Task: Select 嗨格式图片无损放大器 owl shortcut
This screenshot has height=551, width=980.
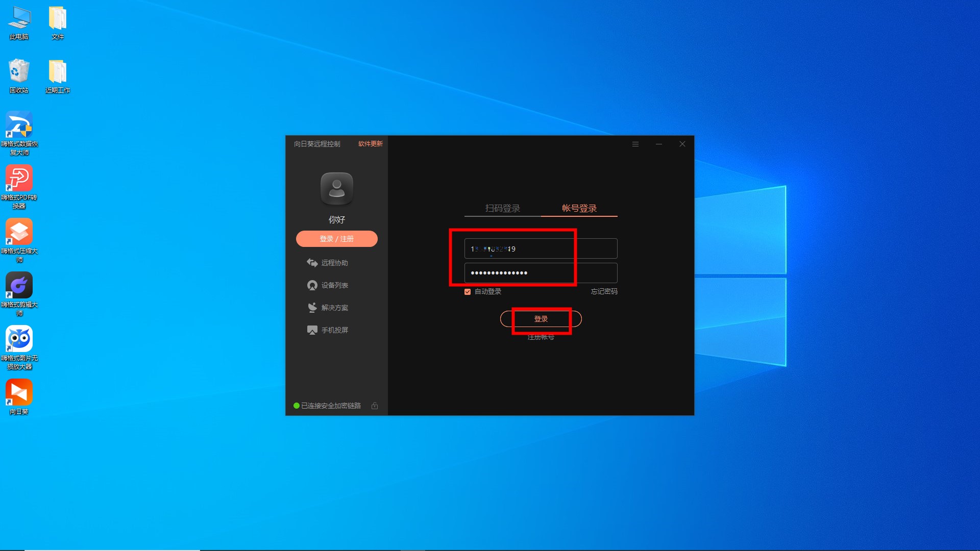Action: 19,348
